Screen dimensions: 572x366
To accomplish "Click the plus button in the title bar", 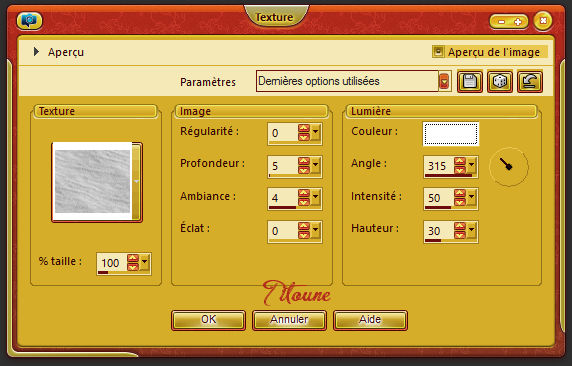I will click(x=518, y=22).
